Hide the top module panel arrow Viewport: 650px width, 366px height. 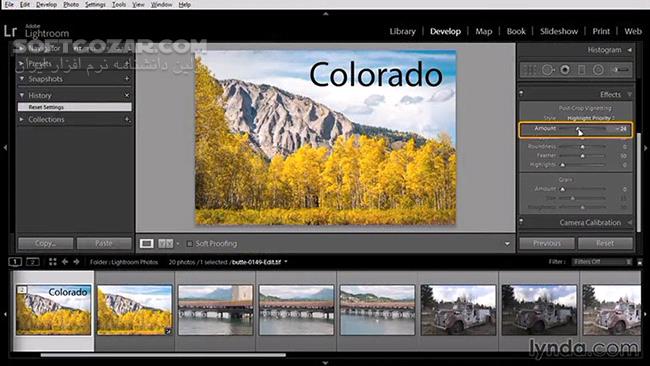(325, 14)
